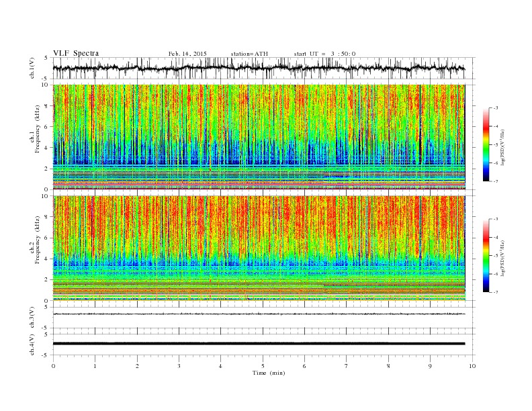Click the "-7" tick on the upper colorbar

tap(495, 181)
